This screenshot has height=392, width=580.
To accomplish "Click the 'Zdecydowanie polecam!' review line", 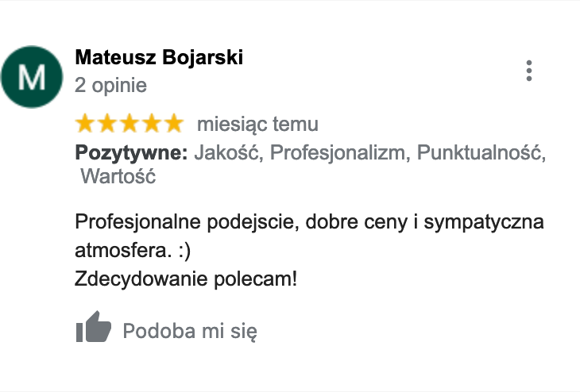I will [186, 279].
